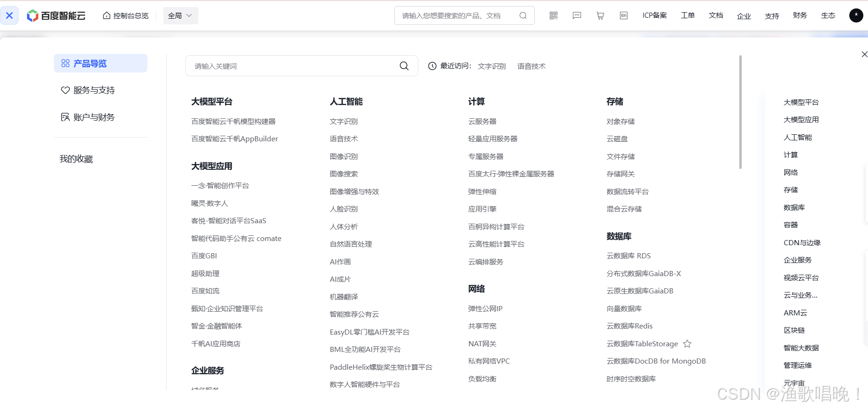Open 轻量应用服务器

(x=493, y=139)
